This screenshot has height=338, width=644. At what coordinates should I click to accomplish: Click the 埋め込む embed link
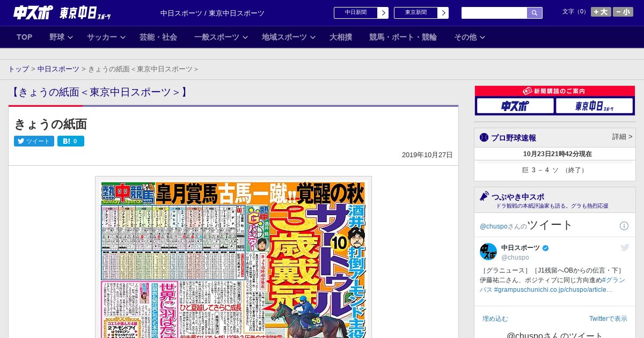click(x=495, y=319)
